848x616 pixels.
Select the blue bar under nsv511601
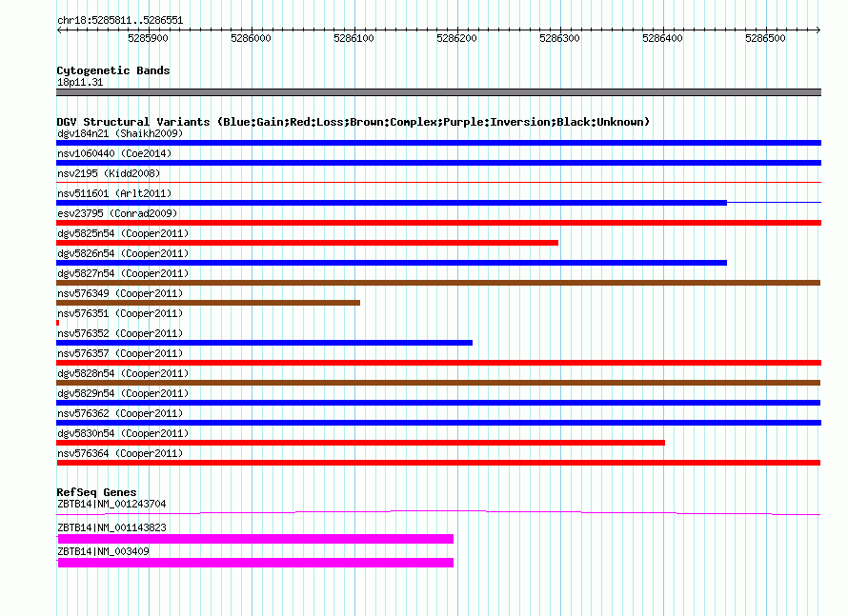392,203
